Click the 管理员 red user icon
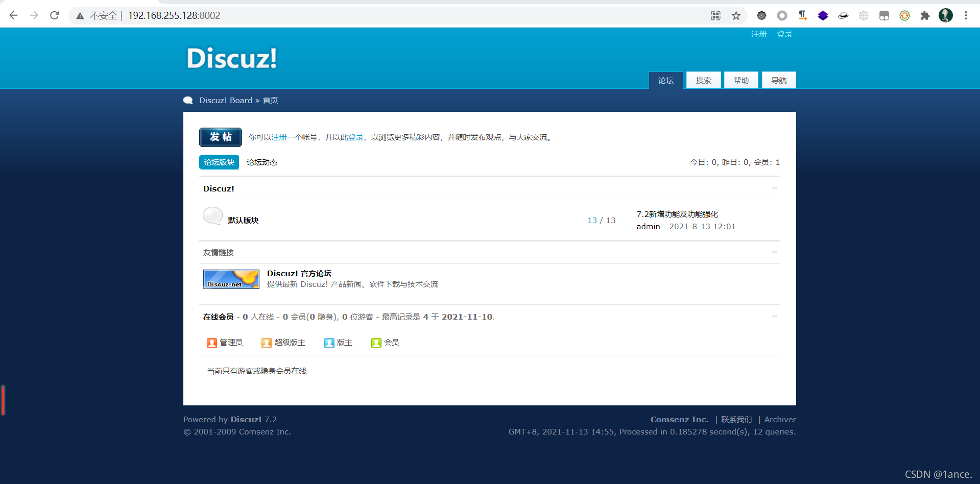 point(211,343)
